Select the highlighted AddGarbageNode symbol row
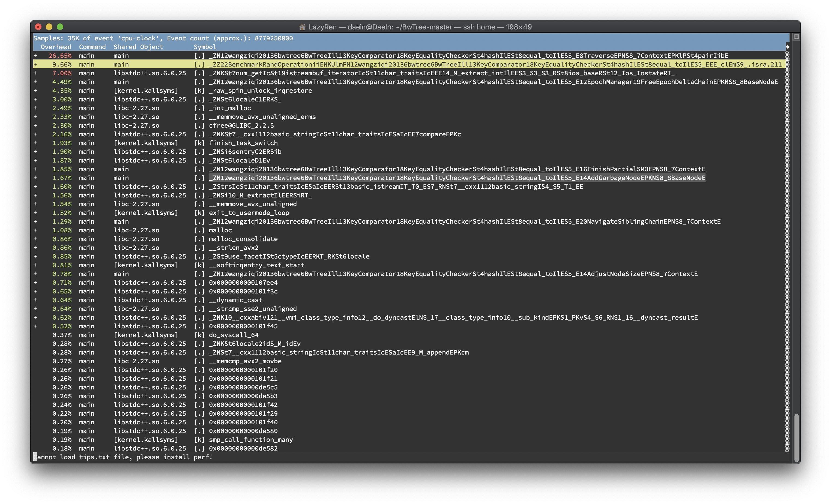 pos(457,178)
